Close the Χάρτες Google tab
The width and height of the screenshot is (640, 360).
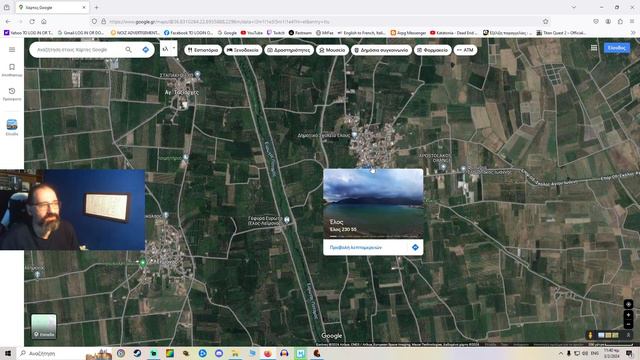tap(84, 7)
